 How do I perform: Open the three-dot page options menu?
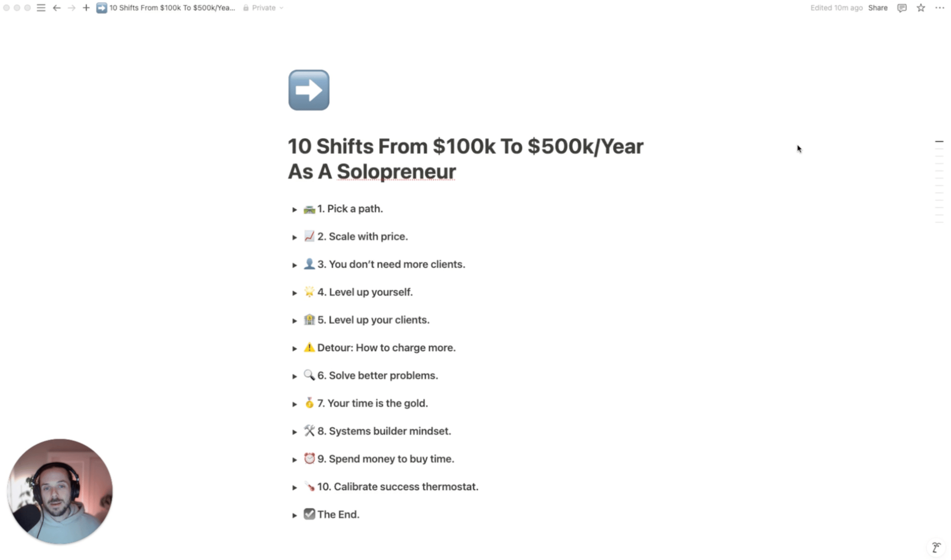tap(940, 8)
